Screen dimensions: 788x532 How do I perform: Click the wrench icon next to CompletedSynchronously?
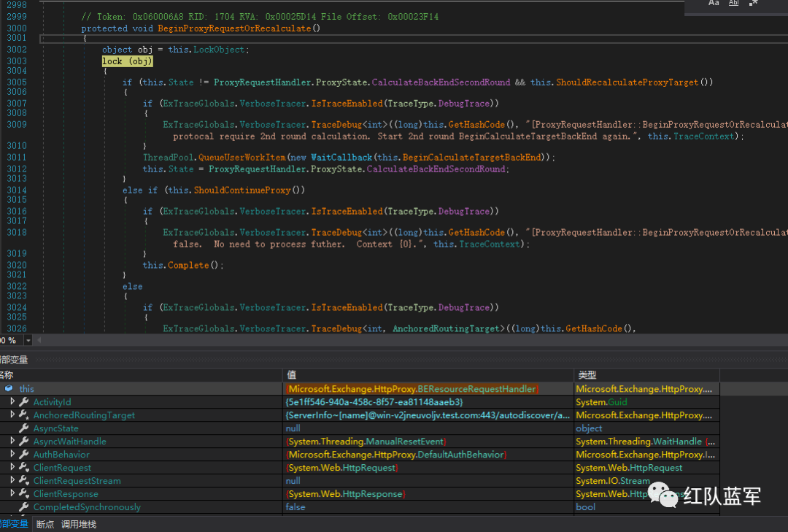(23, 506)
